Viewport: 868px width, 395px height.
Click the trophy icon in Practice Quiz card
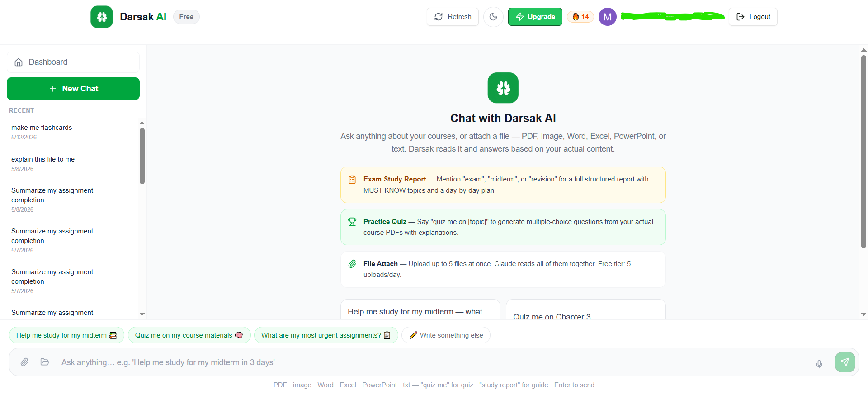pyautogui.click(x=352, y=222)
